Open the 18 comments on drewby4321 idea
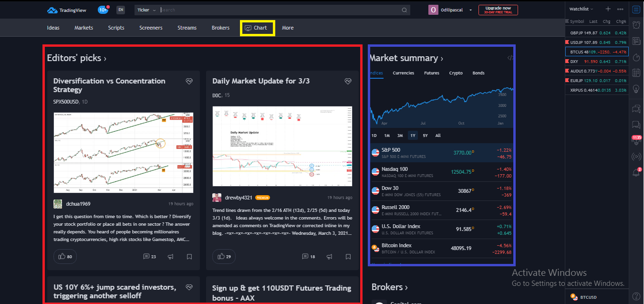 (309, 257)
